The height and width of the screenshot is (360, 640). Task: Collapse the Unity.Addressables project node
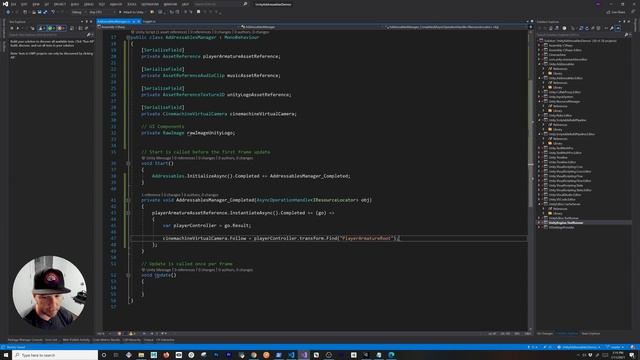point(539,64)
